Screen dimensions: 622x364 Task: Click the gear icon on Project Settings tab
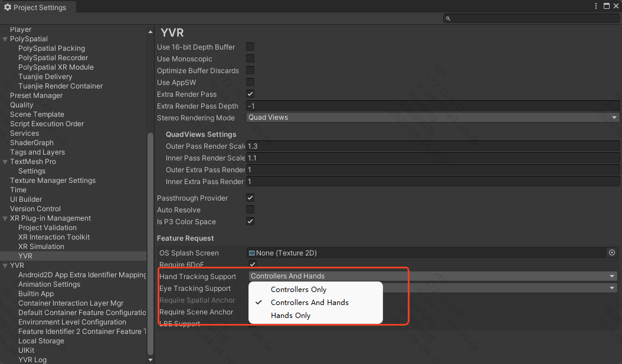(8, 8)
